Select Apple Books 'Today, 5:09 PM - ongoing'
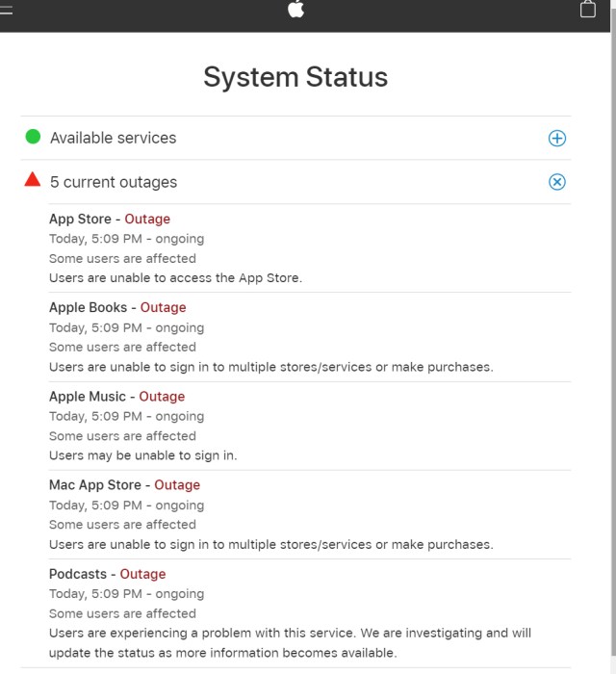The width and height of the screenshot is (616, 674). [x=127, y=327]
